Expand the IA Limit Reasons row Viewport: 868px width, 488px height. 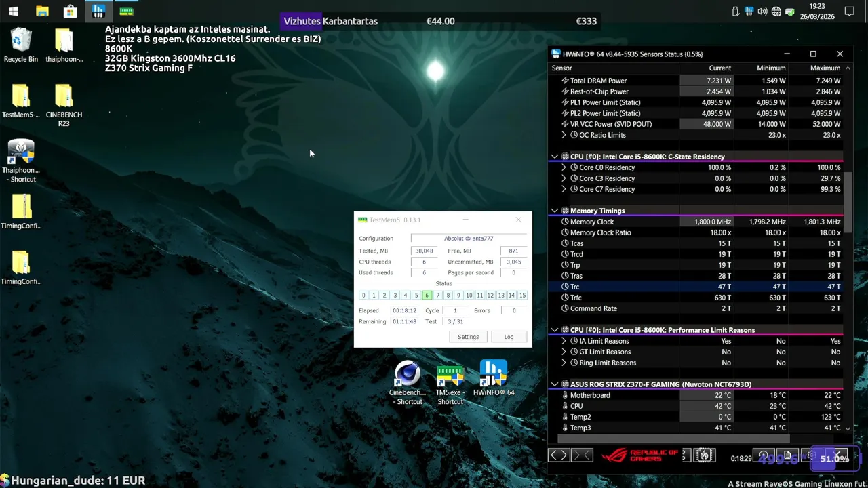point(564,341)
